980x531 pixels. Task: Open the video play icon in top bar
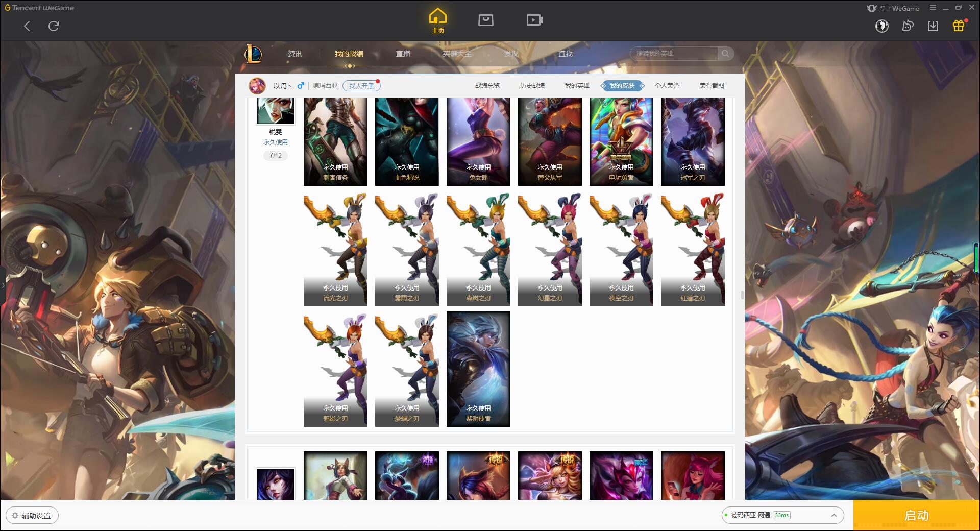(x=534, y=20)
